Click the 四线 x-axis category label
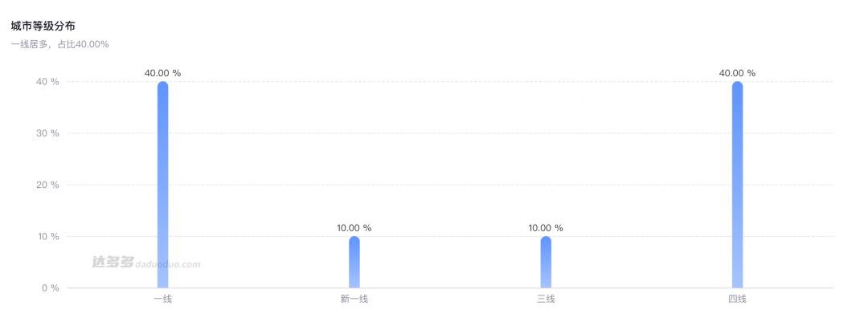 [x=737, y=300]
